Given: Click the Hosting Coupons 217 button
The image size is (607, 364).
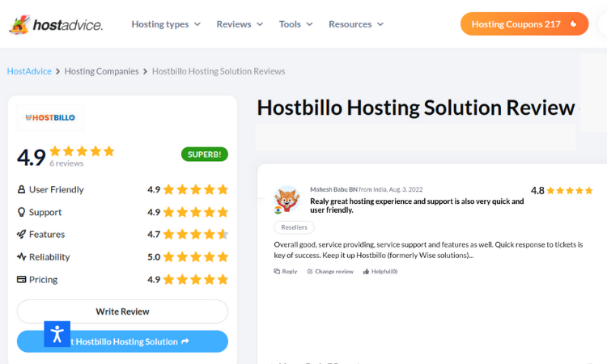Looking at the screenshot, I should click(524, 24).
